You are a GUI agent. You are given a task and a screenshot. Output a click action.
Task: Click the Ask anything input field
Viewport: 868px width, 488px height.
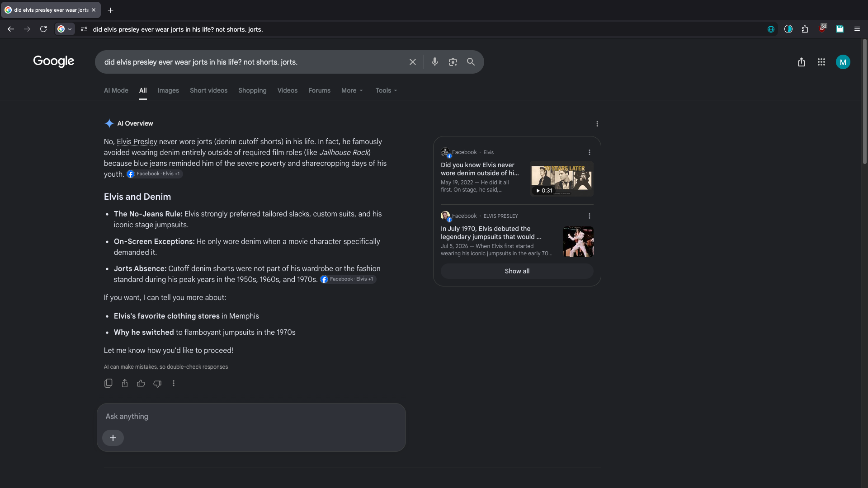pyautogui.click(x=251, y=416)
